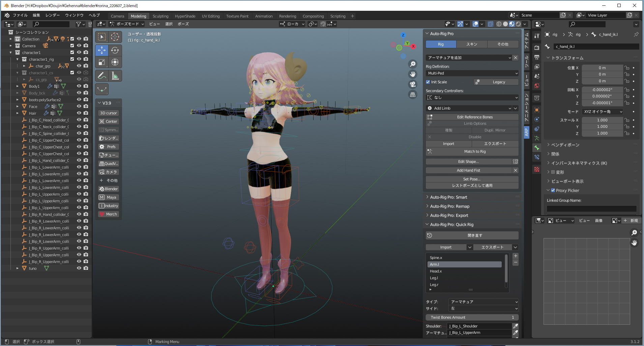This screenshot has width=644, height=346.
Task: Open the レンダー menu
Action: coord(53,16)
